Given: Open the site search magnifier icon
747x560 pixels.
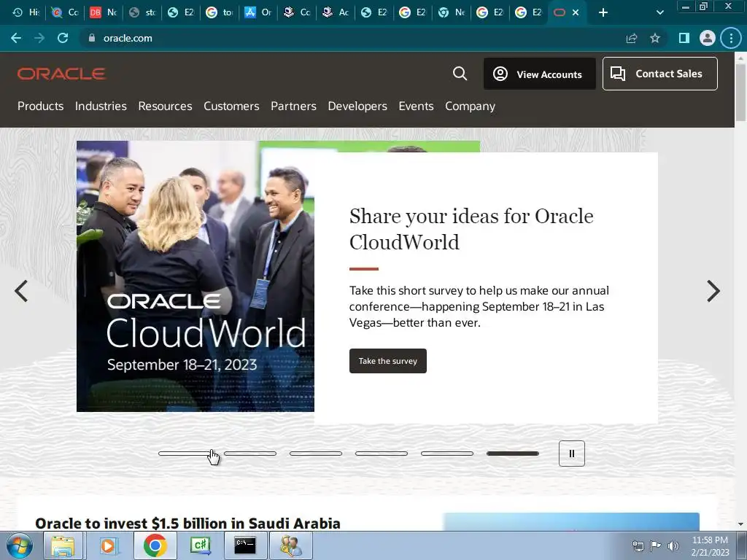Looking at the screenshot, I should 460,74.
